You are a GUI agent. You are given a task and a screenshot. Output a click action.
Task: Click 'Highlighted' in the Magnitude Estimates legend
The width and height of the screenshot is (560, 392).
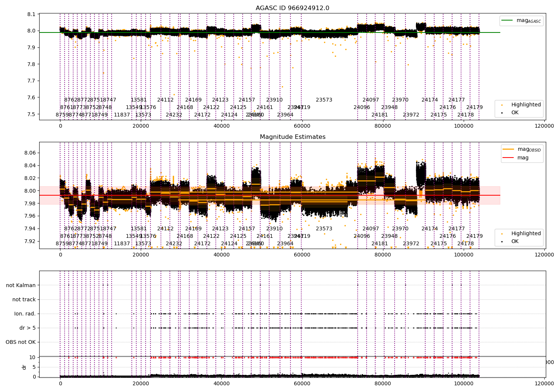coord(521,234)
